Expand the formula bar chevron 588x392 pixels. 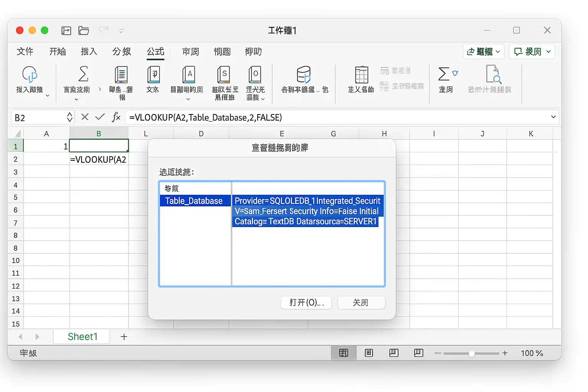pos(553,117)
